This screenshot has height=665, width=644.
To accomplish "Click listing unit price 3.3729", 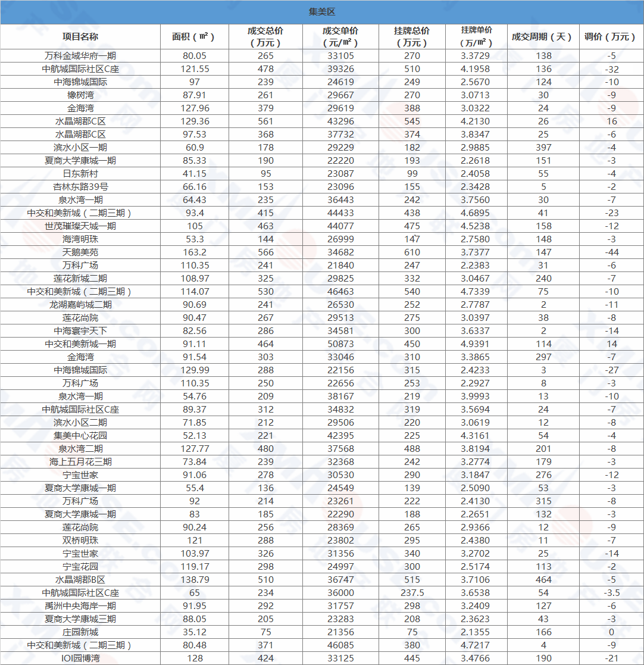I will [x=476, y=56].
